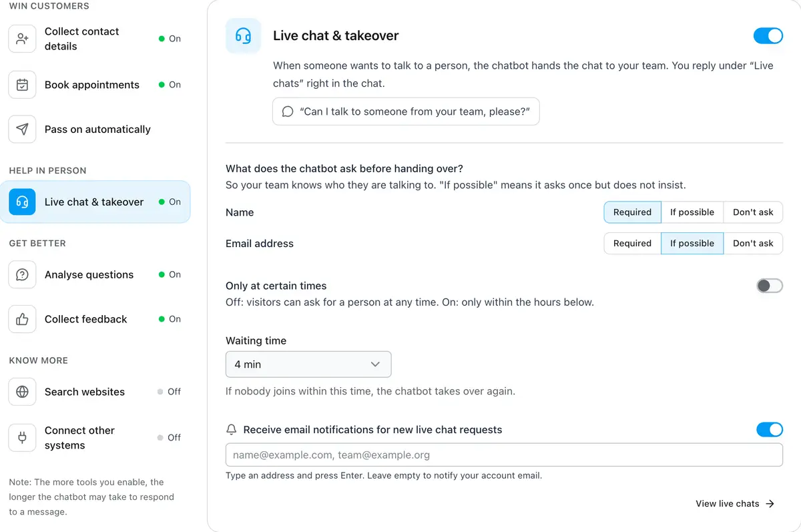
Task: Set Name to If possible
Action: (692, 212)
